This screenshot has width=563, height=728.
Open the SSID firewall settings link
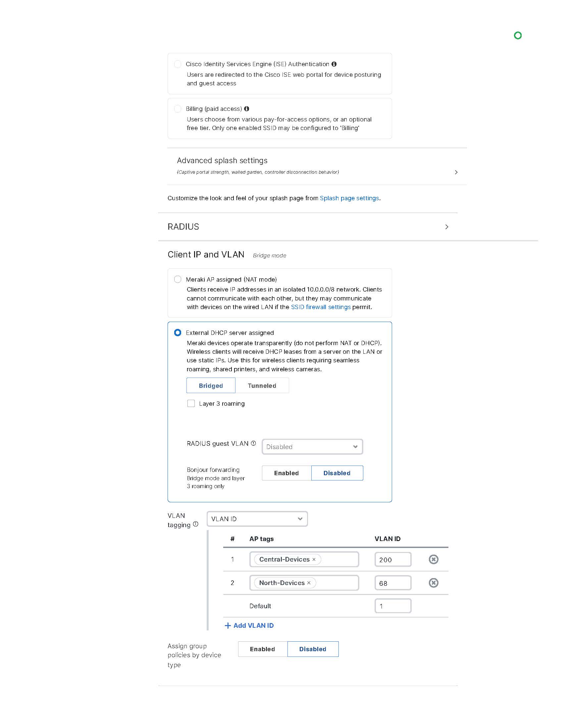(321, 307)
